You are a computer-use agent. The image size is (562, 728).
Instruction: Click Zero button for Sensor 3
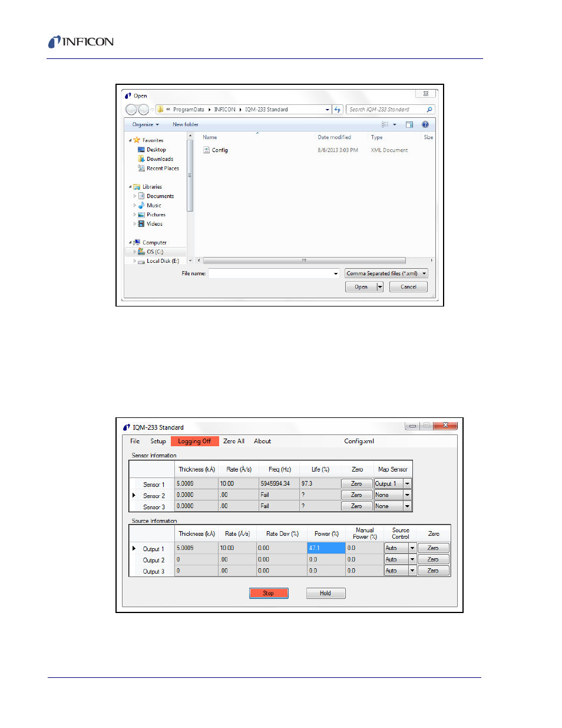coord(356,506)
